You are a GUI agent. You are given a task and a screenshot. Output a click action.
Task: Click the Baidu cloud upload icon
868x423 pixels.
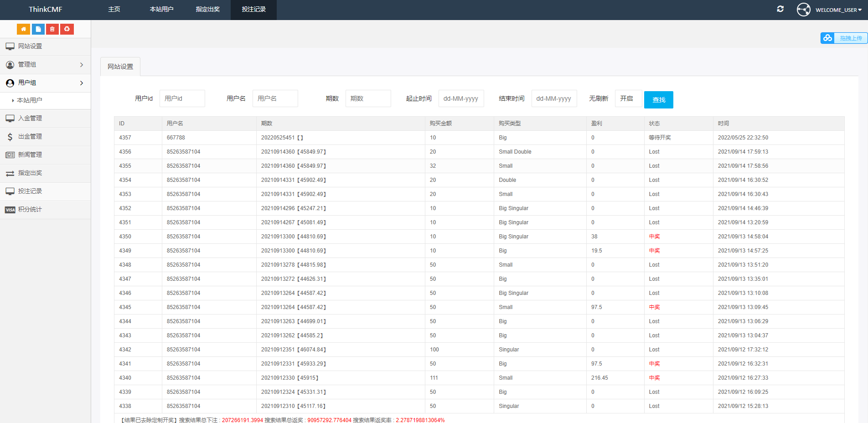pyautogui.click(x=827, y=38)
